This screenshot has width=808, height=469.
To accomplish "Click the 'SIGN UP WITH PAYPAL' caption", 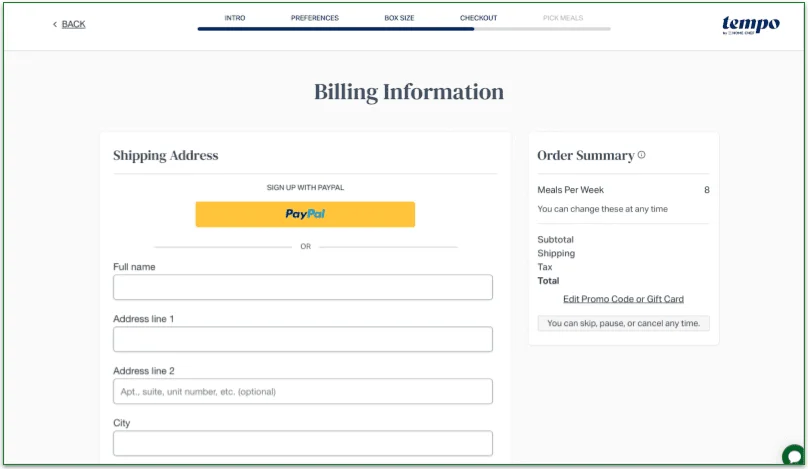I will pos(305,188).
